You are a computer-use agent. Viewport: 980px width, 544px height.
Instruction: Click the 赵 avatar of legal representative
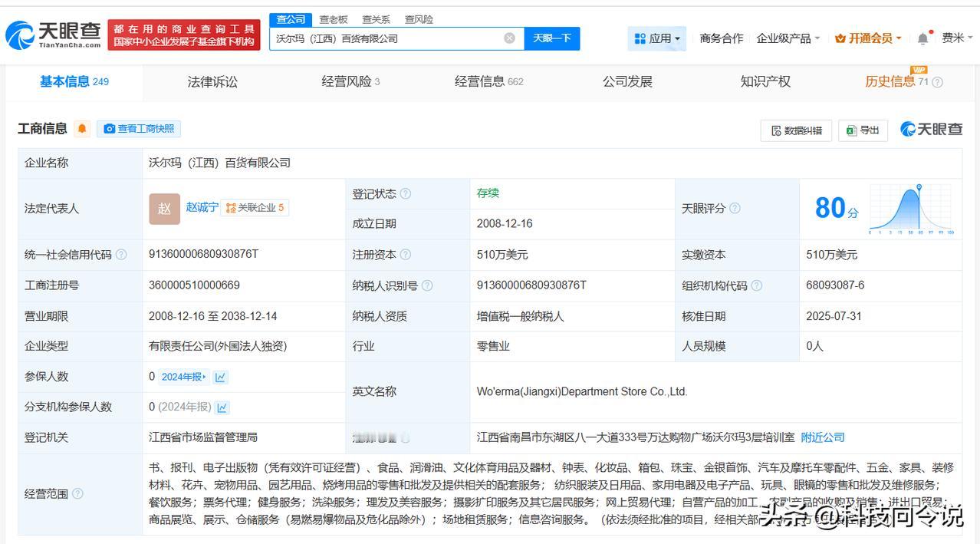coord(164,209)
